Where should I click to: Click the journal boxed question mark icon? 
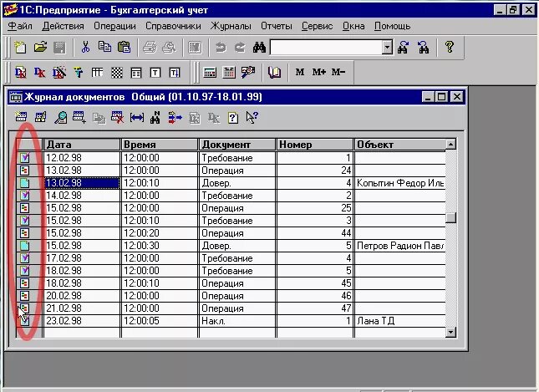pyautogui.click(x=232, y=118)
